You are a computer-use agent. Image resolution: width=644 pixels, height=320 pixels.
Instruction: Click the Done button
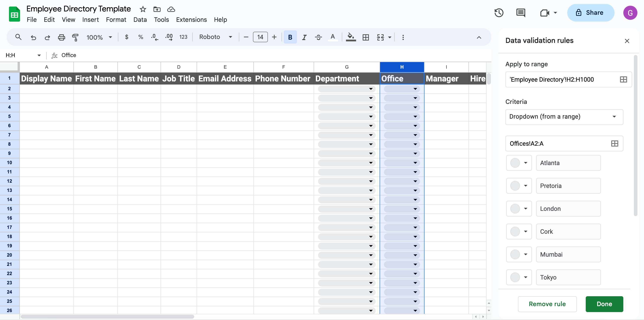click(x=604, y=304)
